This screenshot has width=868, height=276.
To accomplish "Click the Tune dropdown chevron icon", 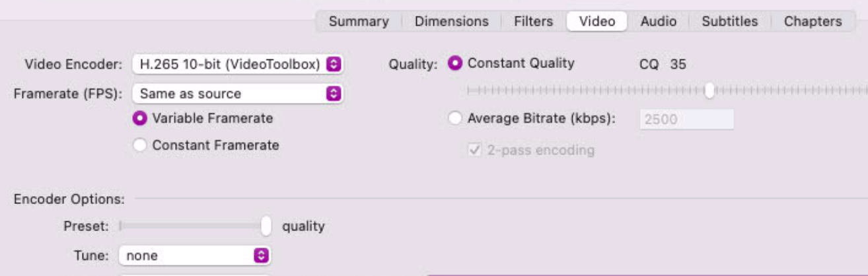I will pos(262,255).
